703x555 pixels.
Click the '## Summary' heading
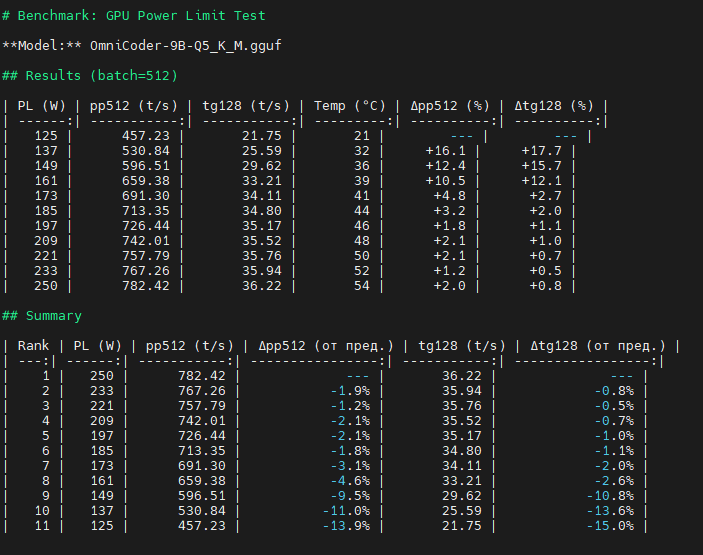(42, 316)
